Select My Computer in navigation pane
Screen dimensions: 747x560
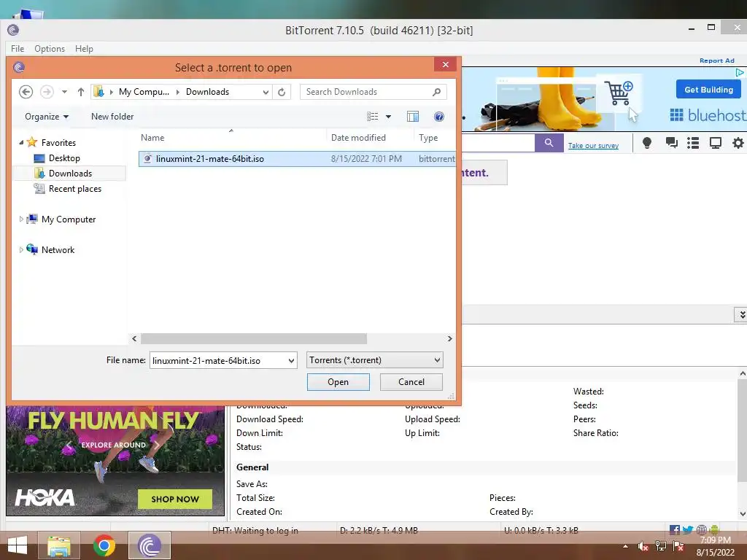(68, 219)
